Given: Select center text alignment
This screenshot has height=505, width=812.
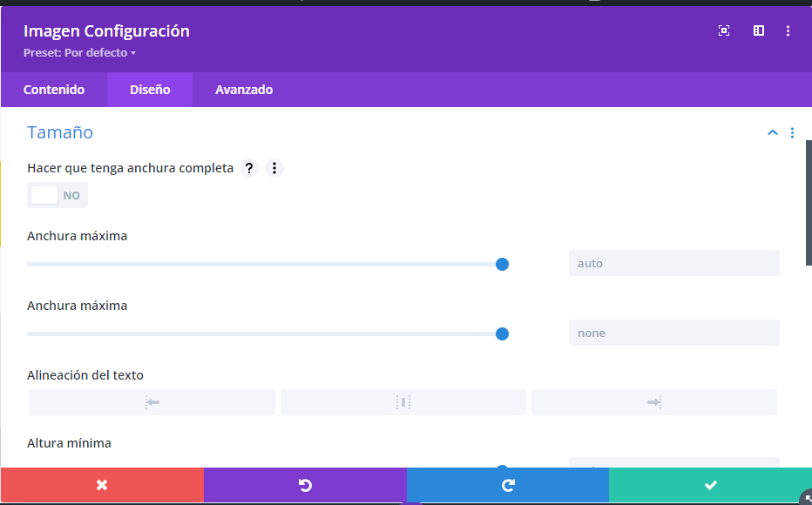Looking at the screenshot, I should point(403,402).
